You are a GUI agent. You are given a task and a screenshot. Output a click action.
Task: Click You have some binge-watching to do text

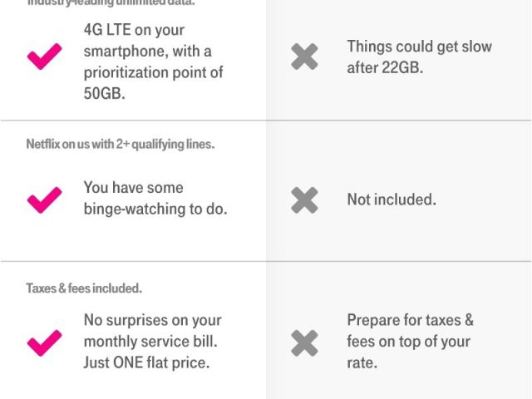click(155, 199)
